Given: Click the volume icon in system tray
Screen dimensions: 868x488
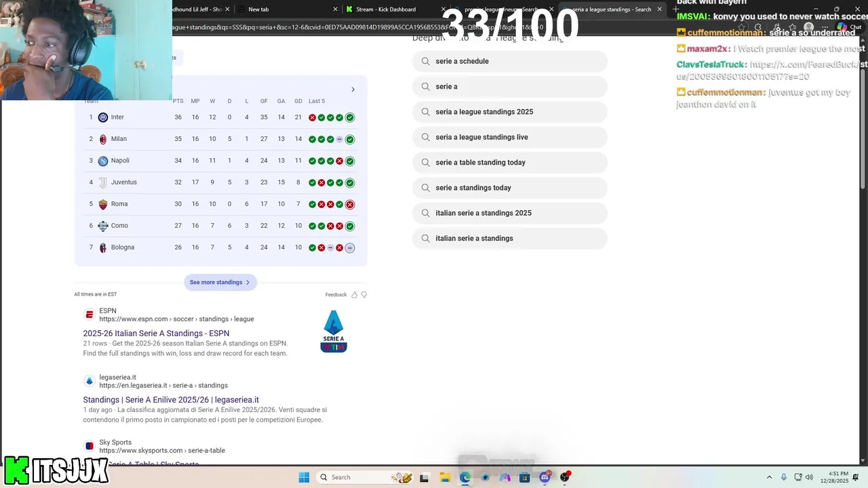Looking at the screenshot, I should click(809, 477).
